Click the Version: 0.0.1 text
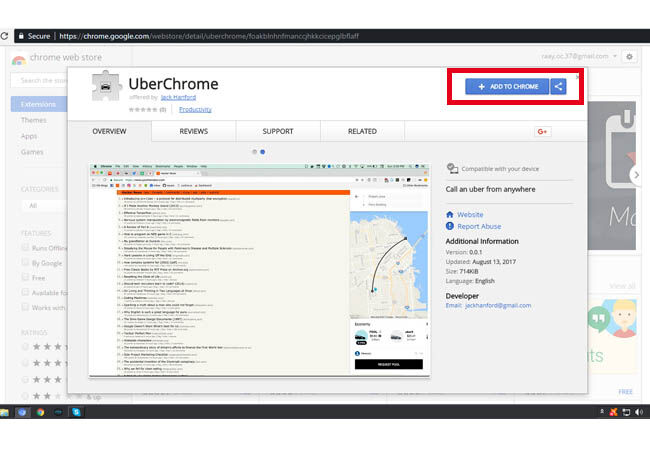 pyautogui.click(x=464, y=252)
